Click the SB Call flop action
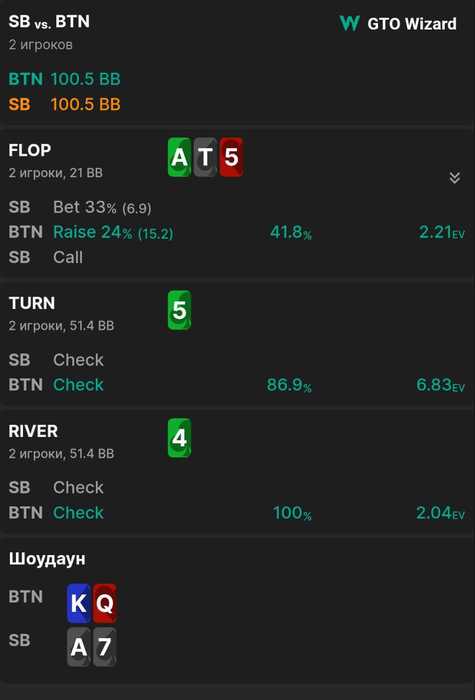The height and width of the screenshot is (700, 475). coord(68,257)
